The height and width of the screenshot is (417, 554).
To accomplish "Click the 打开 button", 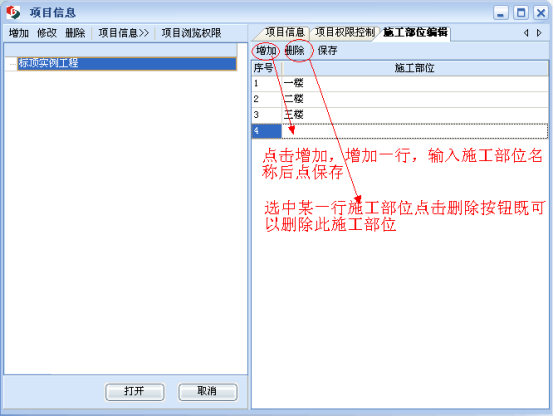I will (135, 392).
